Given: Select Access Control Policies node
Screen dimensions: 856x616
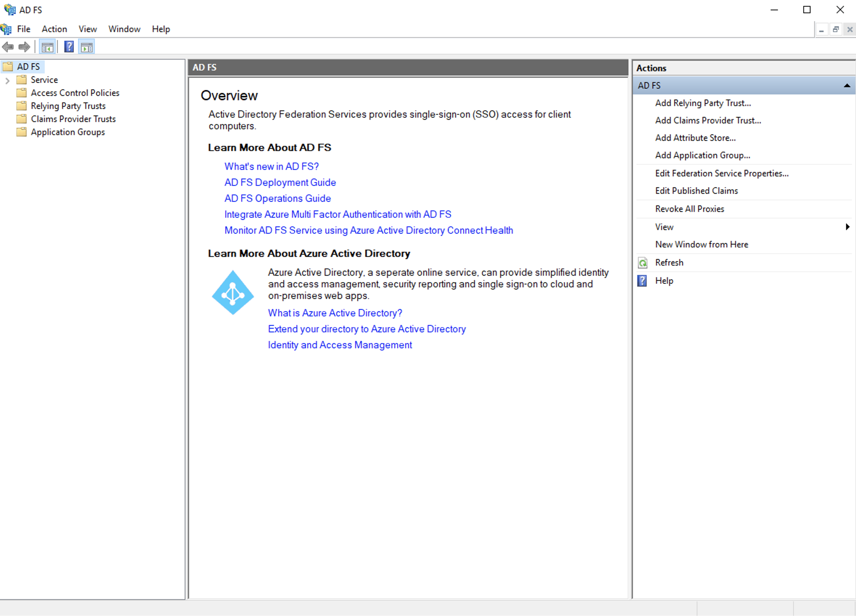Looking at the screenshot, I should (x=75, y=93).
